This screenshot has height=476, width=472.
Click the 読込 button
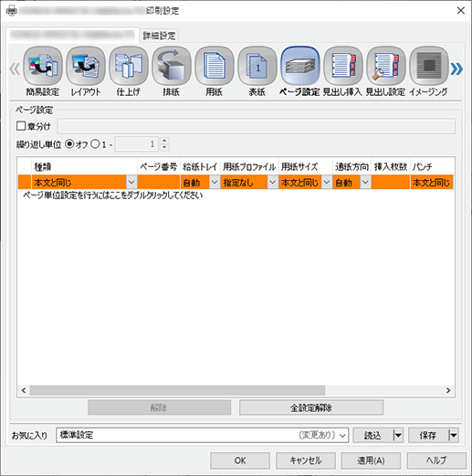[373, 435]
